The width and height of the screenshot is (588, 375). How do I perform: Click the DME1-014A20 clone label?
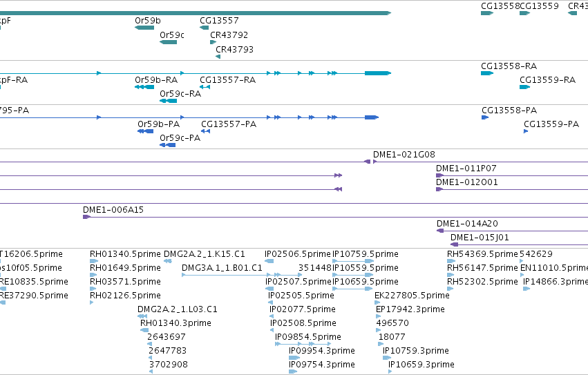point(467,224)
